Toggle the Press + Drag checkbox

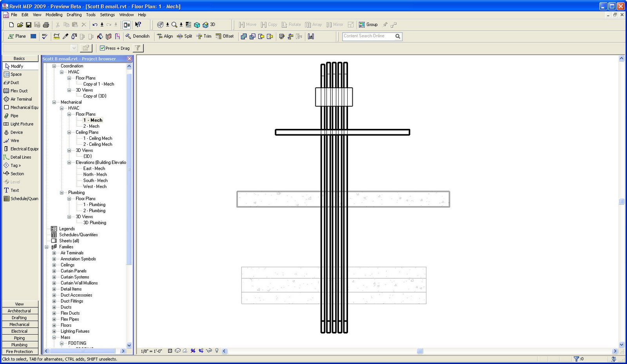click(x=102, y=48)
